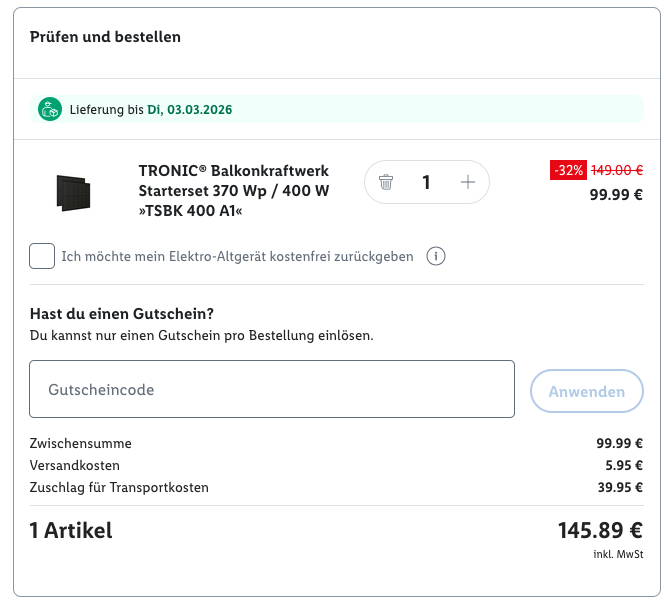This screenshot has width=668, height=615.
Task: Open the info icon beside Elektro-Altgerät
Action: pos(435,256)
